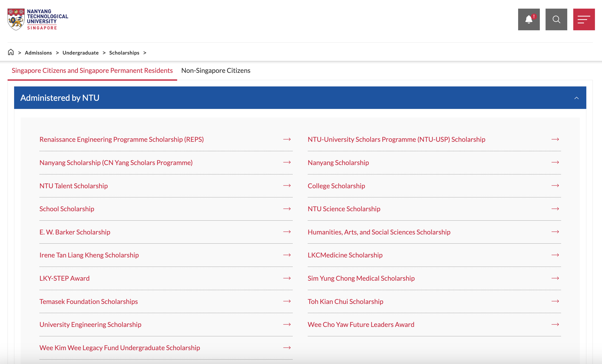
Task: Open LKCMedicine Scholarship link
Action: tap(345, 255)
